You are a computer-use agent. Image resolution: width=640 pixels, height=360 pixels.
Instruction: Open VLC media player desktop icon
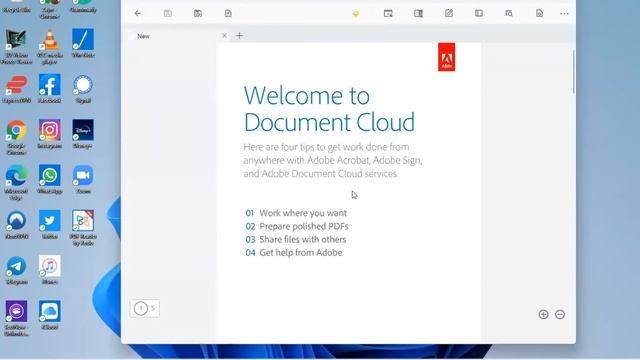point(49,47)
